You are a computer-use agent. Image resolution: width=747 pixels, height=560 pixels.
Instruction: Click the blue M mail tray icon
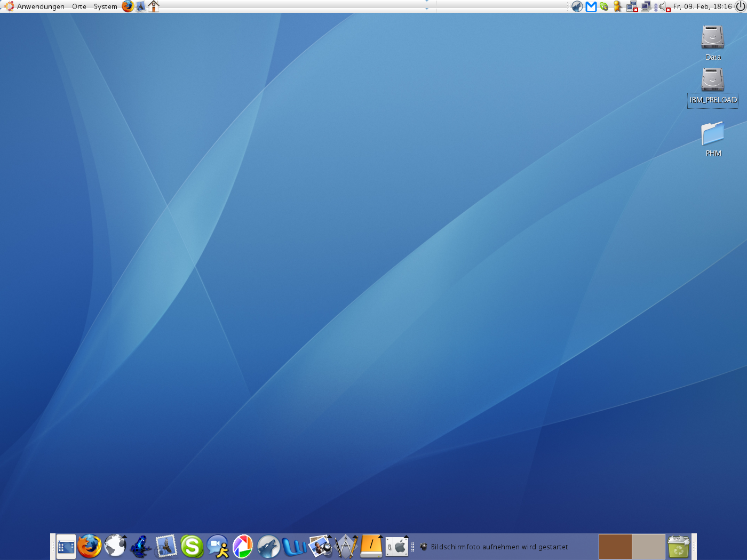pyautogui.click(x=591, y=6)
